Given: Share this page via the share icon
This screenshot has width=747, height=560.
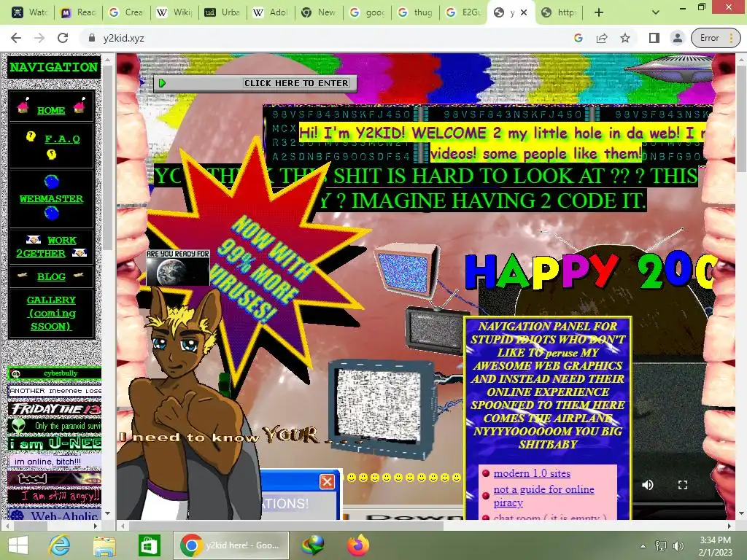Looking at the screenshot, I should 602,38.
